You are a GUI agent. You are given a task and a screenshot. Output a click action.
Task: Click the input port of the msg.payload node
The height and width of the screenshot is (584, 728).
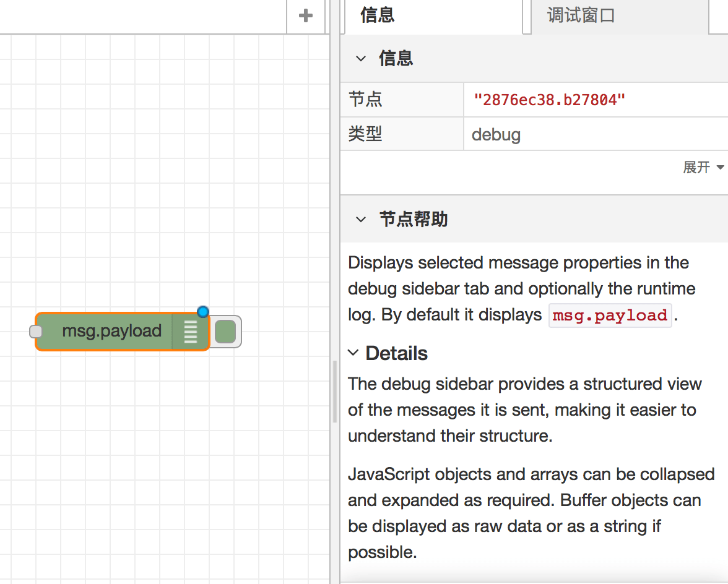pyautogui.click(x=35, y=331)
